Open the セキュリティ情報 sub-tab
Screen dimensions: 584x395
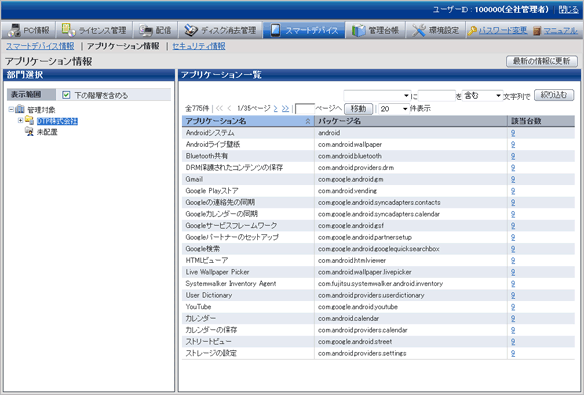[x=199, y=46]
